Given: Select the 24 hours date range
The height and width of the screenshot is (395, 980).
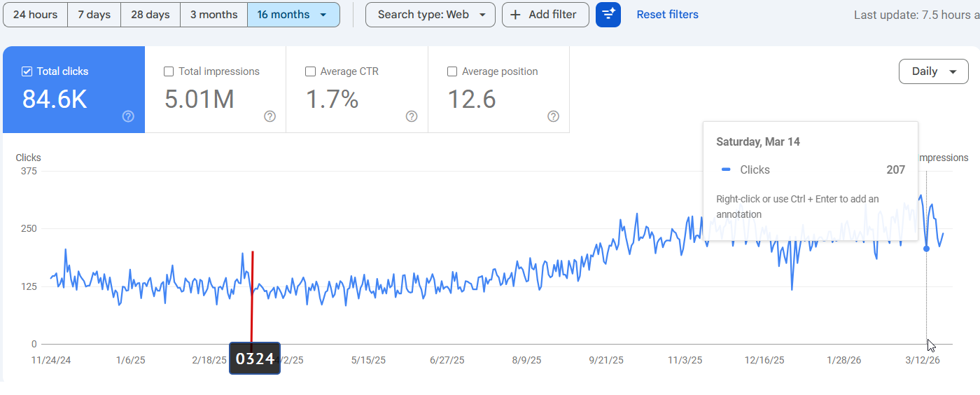Looking at the screenshot, I should (x=35, y=15).
